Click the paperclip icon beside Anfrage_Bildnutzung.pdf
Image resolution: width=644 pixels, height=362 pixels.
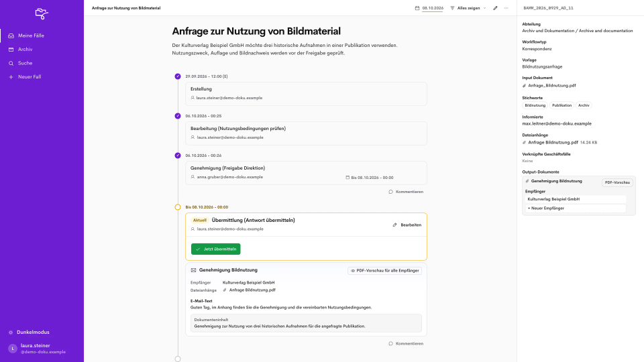click(x=524, y=86)
